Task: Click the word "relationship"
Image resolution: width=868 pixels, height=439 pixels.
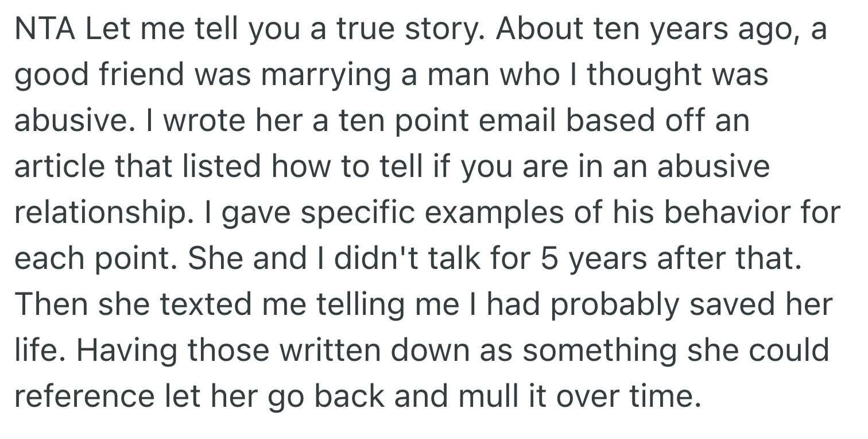Action: pos(92,213)
